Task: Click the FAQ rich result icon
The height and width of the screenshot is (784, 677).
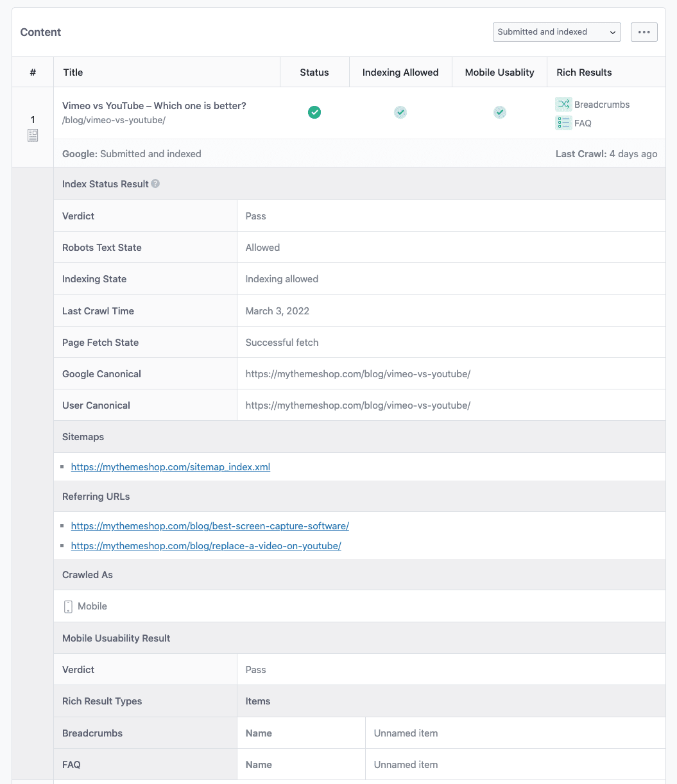Action: pos(563,123)
